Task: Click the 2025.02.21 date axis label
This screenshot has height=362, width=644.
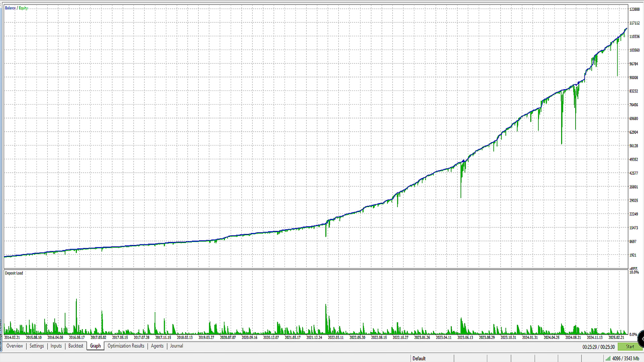Action: coord(616,338)
